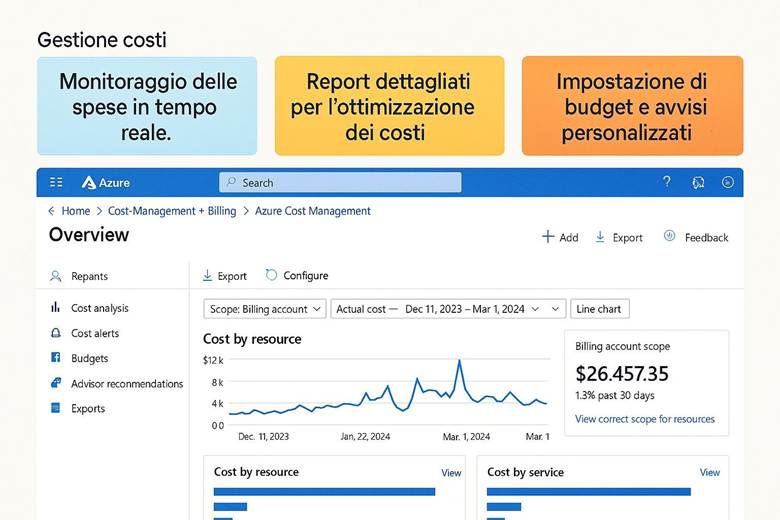
Task: Click the Configure button
Action: 297,275
